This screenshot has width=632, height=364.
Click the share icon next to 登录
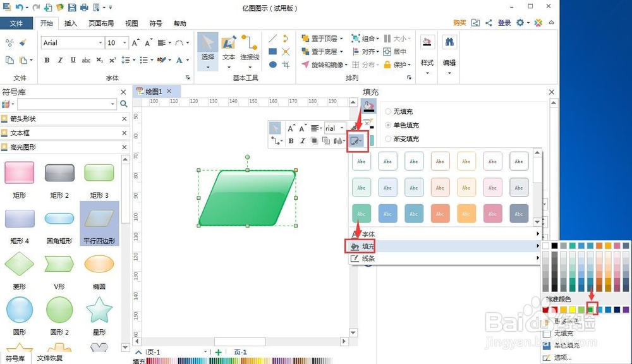point(489,23)
